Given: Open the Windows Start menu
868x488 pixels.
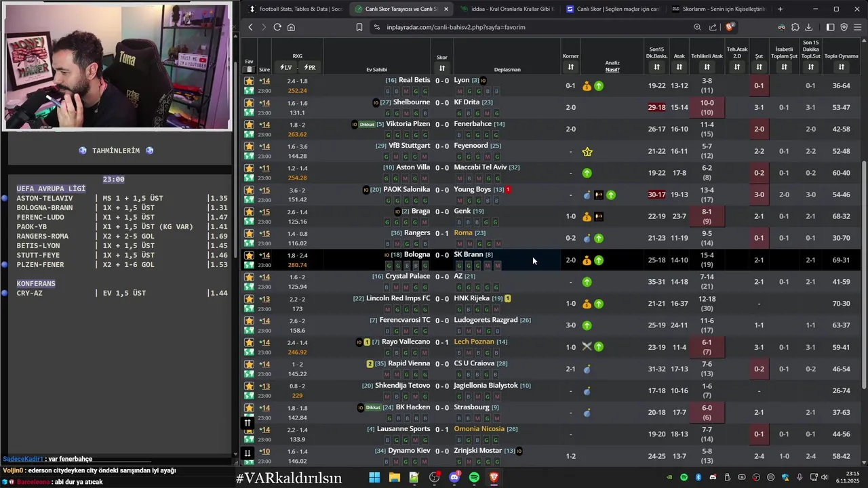Looking at the screenshot, I should 374,478.
